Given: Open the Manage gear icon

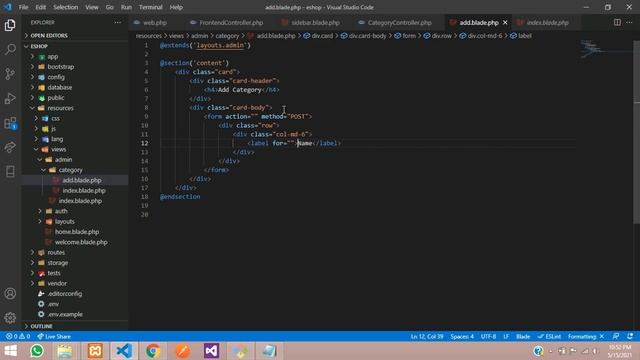Looking at the screenshot, I should click(x=10, y=318).
